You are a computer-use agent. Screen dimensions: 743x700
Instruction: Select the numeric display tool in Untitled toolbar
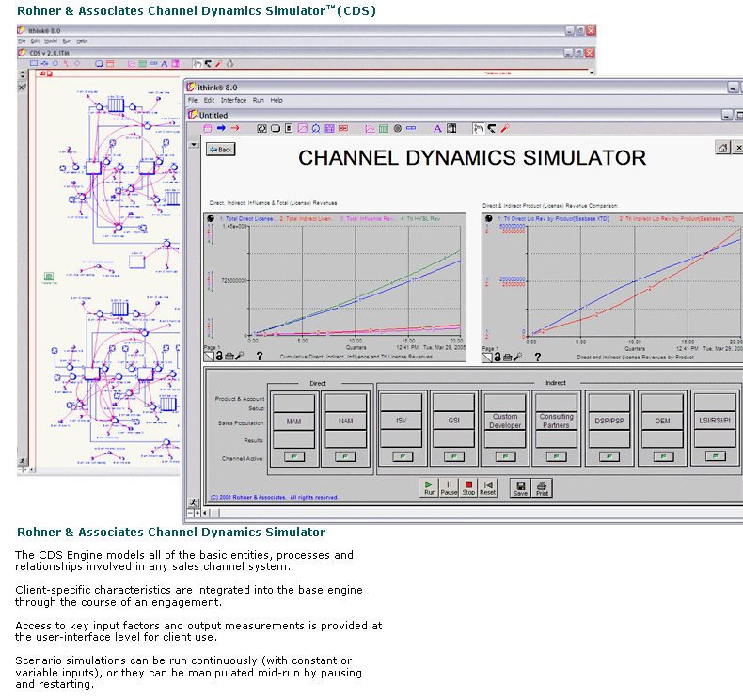[411, 128]
